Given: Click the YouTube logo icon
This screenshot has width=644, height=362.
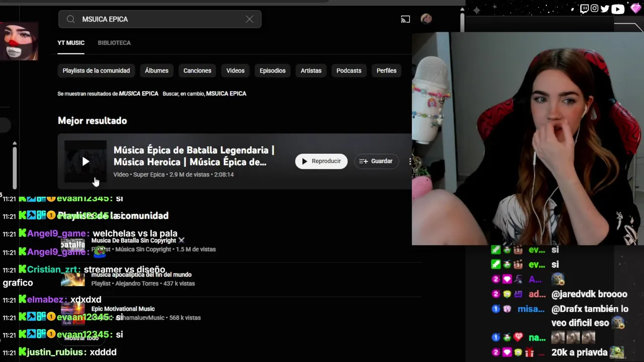Looking at the screenshot, I should pyautogui.click(x=618, y=9).
